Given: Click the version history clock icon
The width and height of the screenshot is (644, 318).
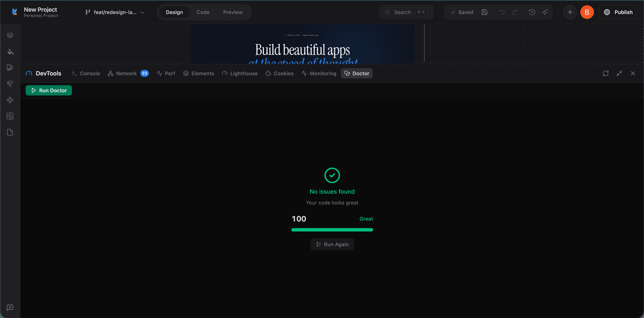Looking at the screenshot, I should (532, 12).
